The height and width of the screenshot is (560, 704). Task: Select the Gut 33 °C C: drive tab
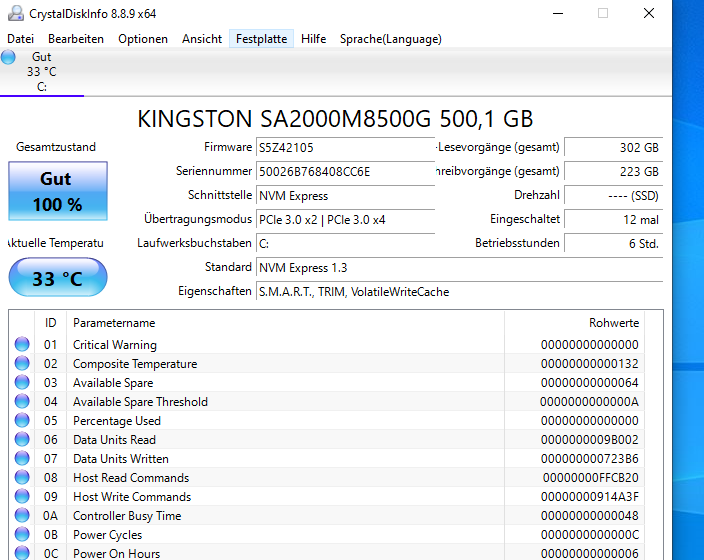(x=42, y=72)
